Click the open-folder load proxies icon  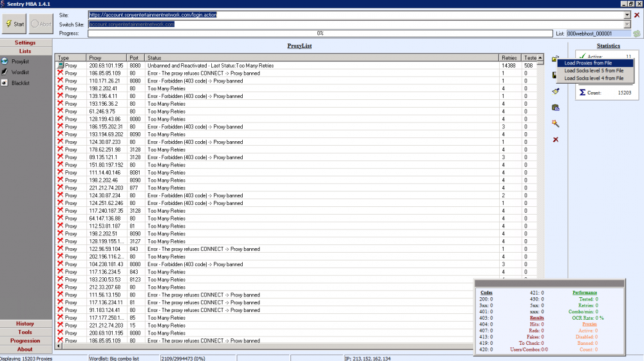[554, 59]
